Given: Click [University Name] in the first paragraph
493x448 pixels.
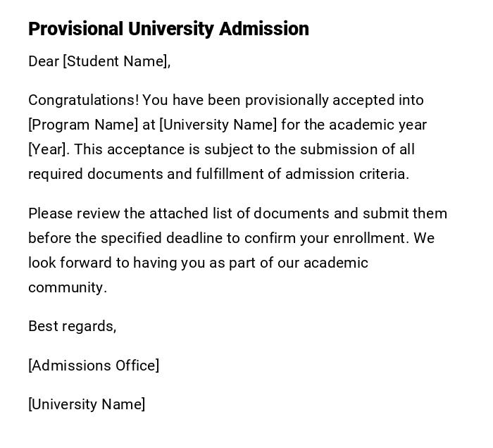Looking at the screenshot, I should 218,125.
